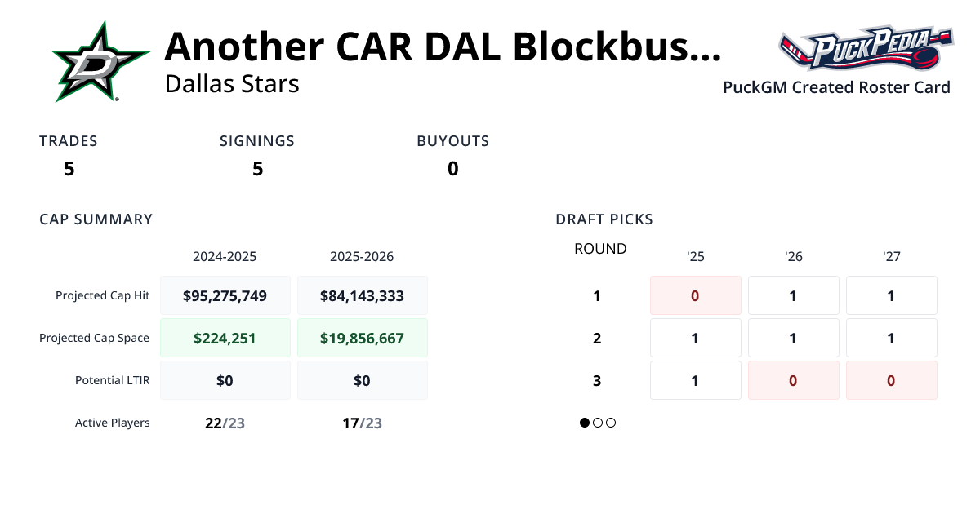
Task: Click the '27 round 1 pick cell
Action: [x=891, y=295]
